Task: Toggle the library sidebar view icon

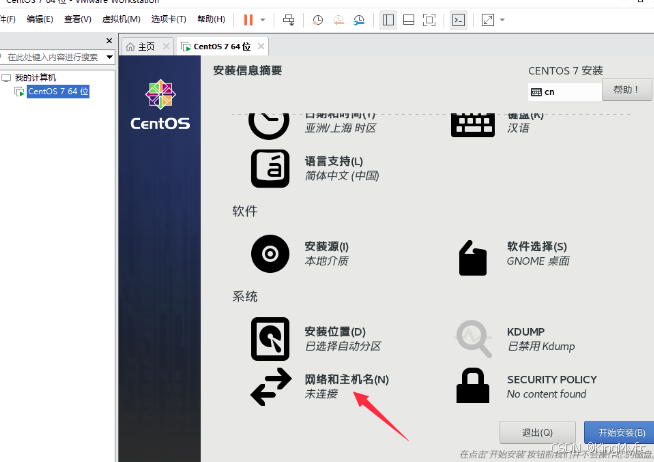Action: click(388, 20)
